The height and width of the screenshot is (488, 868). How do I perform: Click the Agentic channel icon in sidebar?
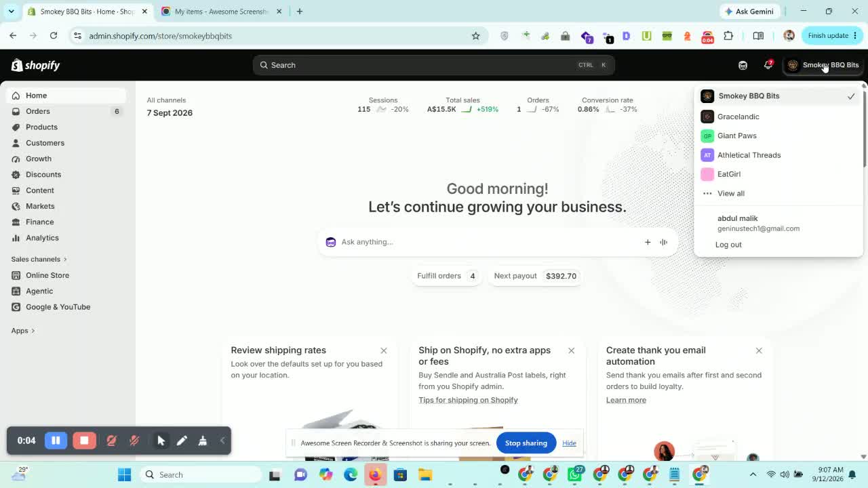point(16,291)
